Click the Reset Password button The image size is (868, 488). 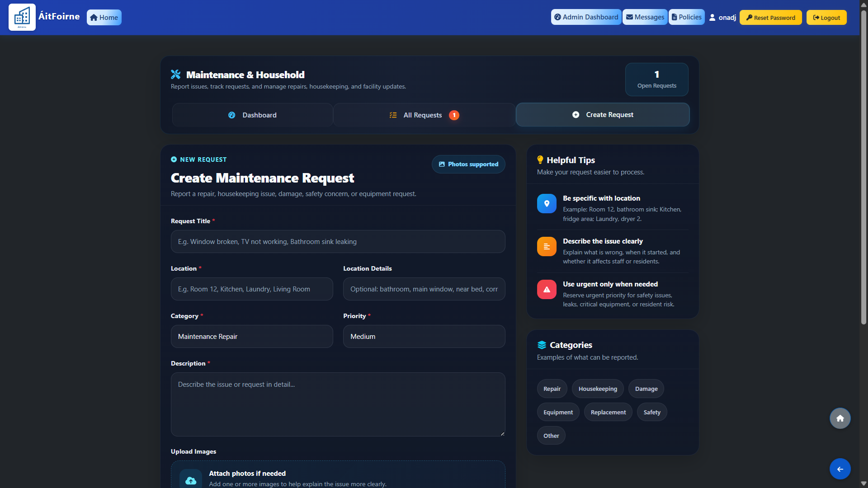pyautogui.click(x=770, y=18)
